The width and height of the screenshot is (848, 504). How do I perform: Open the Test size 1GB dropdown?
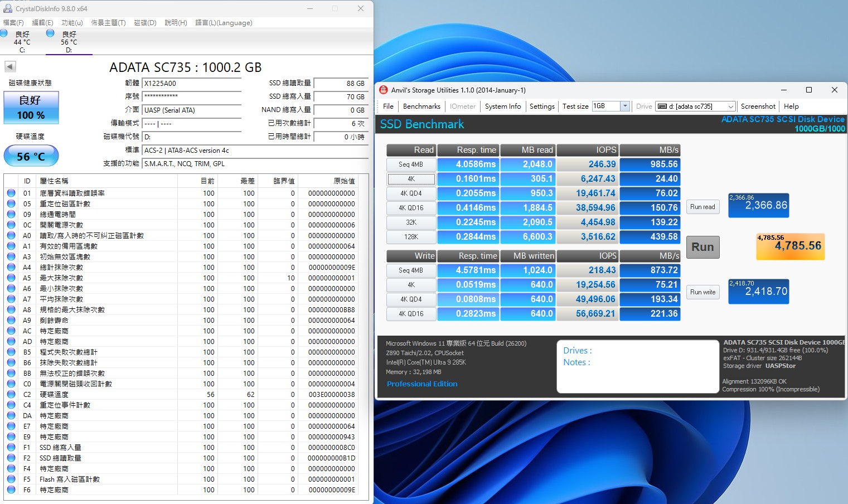pyautogui.click(x=625, y=106)
